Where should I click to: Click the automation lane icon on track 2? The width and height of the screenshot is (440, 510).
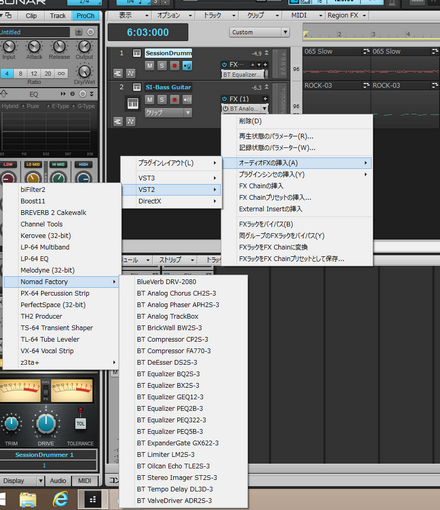click(130, 121)
